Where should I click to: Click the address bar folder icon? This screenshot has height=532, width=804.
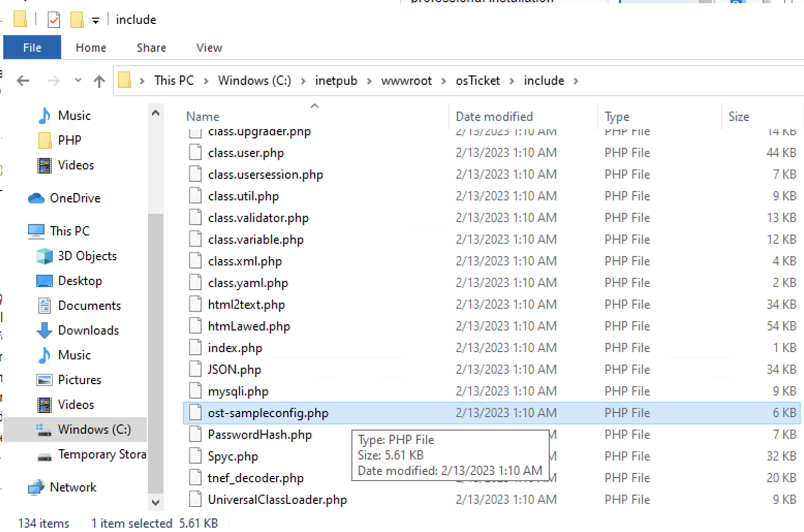125,80
